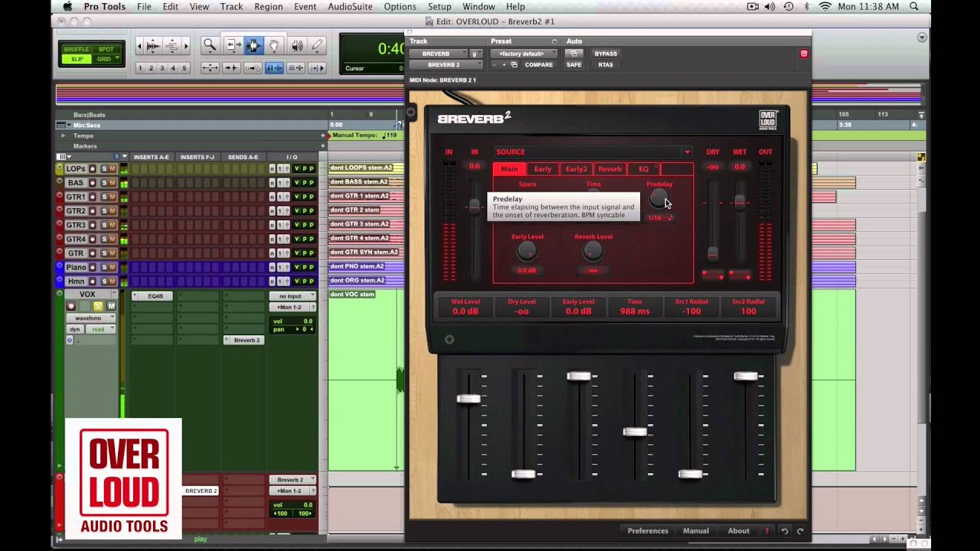Click redo arrow in Breverb footer
The height and width of the screenshot is (551, 980).
click(x=800, y=531)
